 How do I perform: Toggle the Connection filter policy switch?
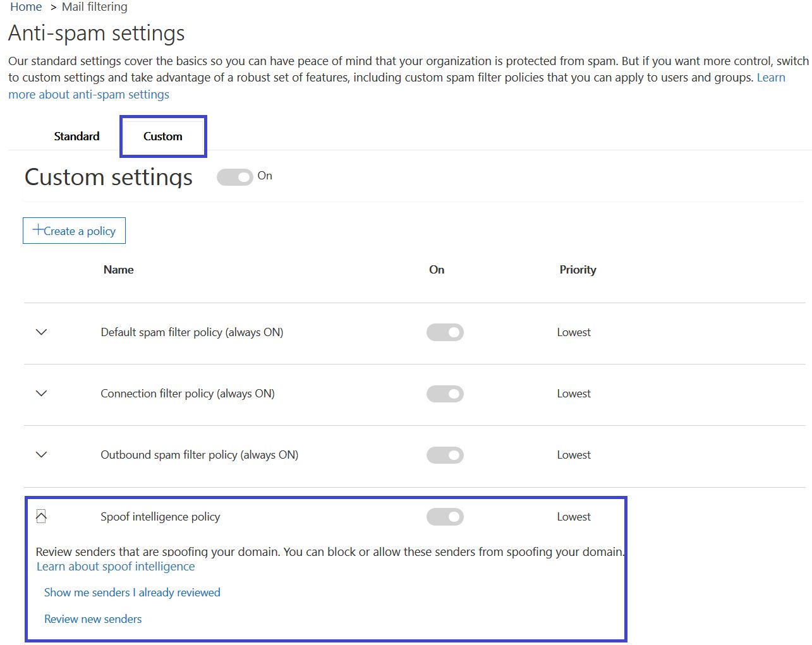pos(445,393)
